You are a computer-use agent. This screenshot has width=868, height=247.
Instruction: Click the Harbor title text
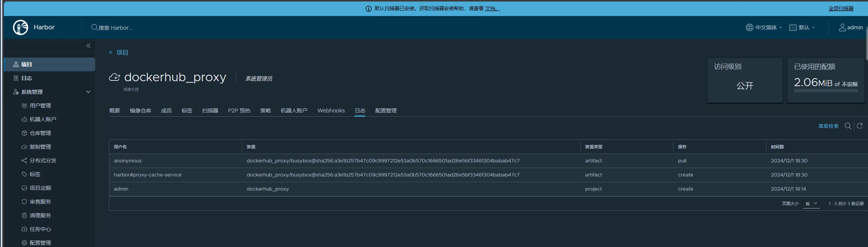[44, 27]
